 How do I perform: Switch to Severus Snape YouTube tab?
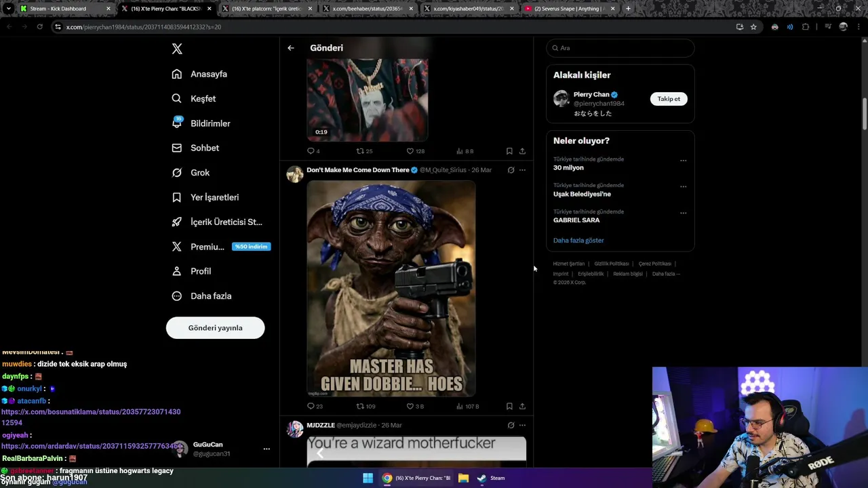coord(568,9)
